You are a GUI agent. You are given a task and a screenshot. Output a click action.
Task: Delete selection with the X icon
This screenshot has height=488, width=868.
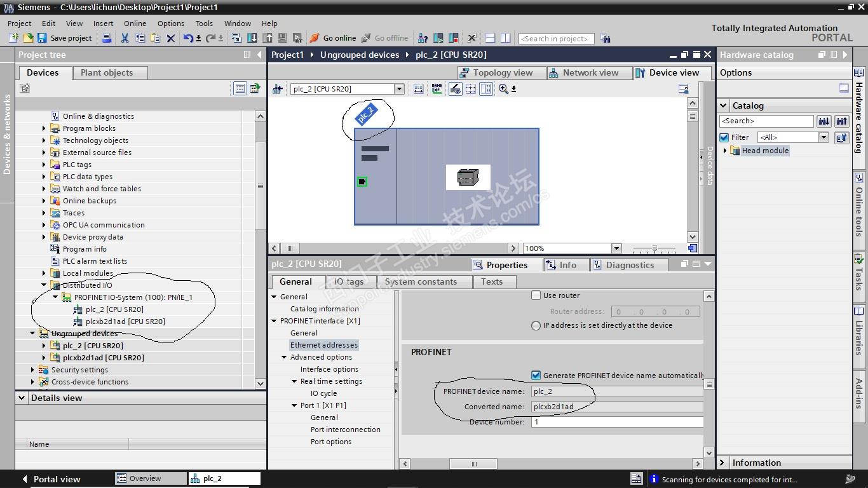point(170,38)
